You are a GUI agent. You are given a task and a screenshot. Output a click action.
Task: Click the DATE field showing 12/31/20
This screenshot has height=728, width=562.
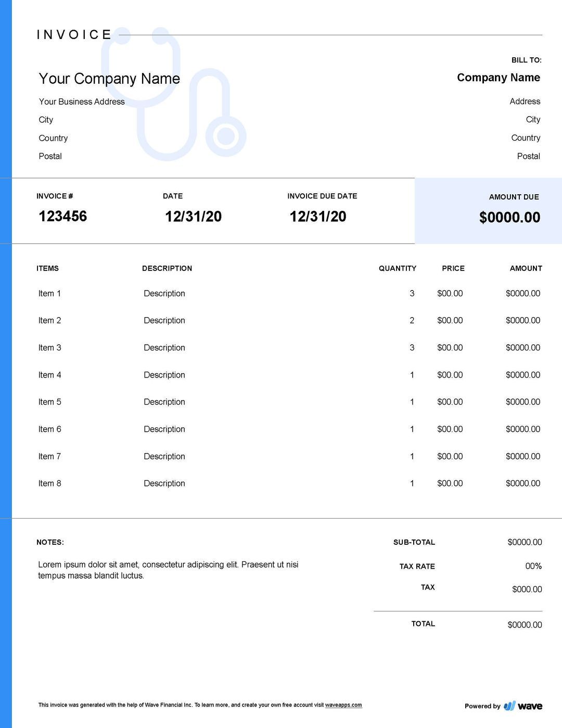click(x=193, y=215)
